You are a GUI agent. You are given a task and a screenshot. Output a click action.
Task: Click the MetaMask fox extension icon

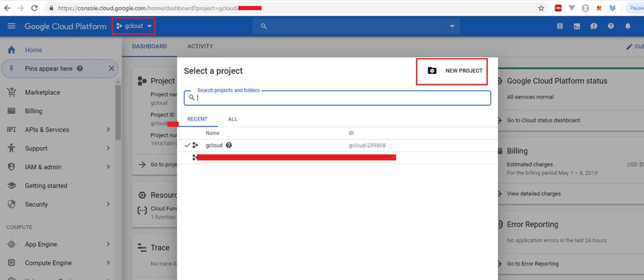point(600,8)
